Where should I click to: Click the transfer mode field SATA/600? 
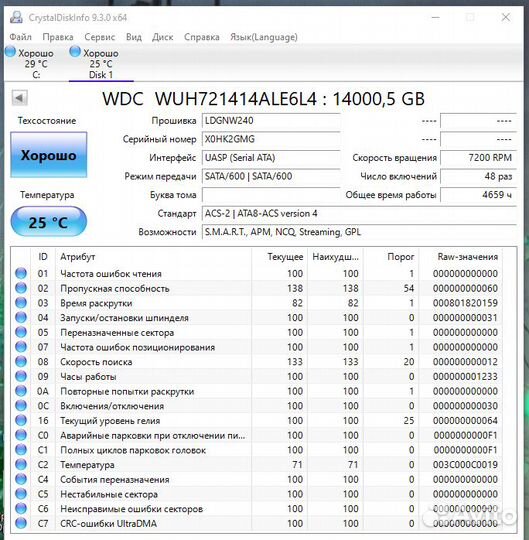271,176
